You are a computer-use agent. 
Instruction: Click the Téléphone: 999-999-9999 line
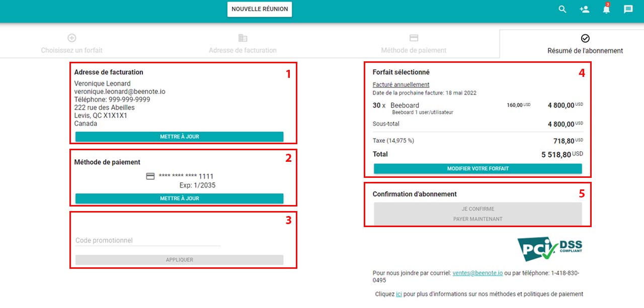point(112,99)
